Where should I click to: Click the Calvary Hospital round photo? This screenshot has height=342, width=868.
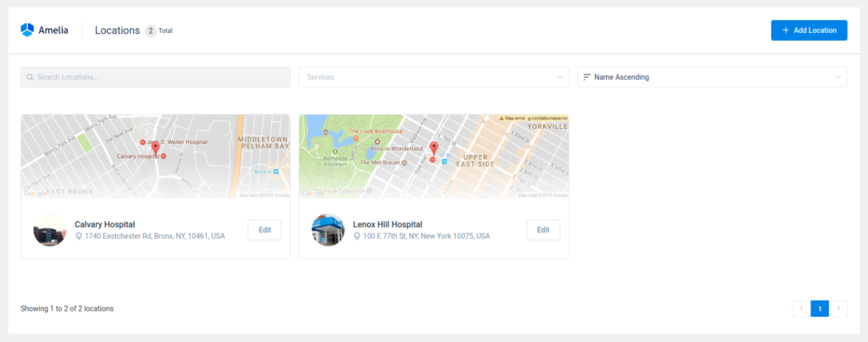pos(50,230)
